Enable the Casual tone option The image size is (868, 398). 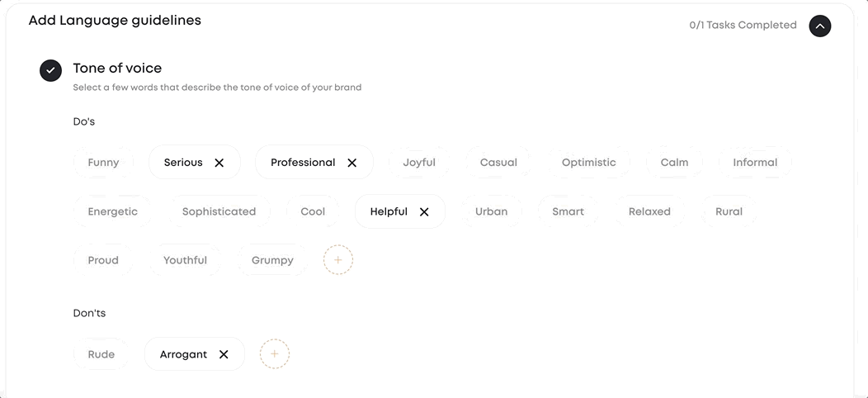point(498,163)
